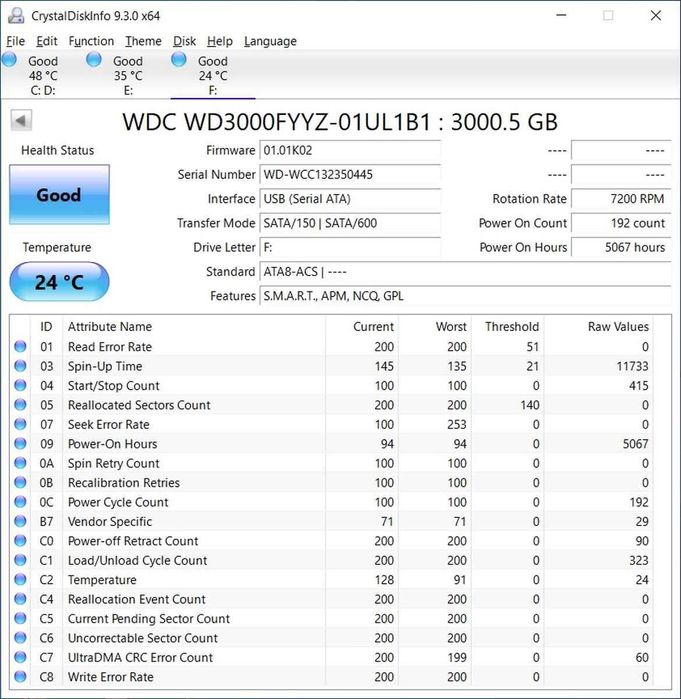Click status orb of Read Error Rate row

click(x=20, y=346)
